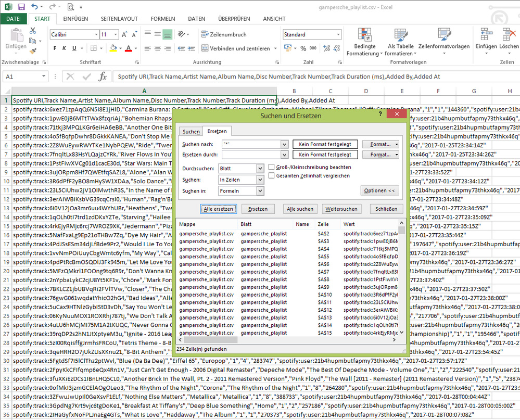
Task: Select column header D
Action: coord(366,91)
